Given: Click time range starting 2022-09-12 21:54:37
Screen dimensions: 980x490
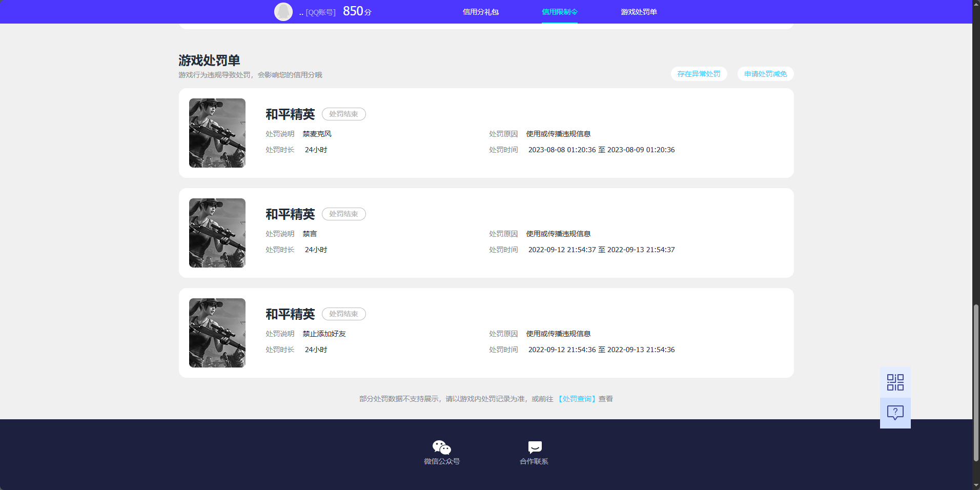Looking at the screenshot, I should [601, 250].
